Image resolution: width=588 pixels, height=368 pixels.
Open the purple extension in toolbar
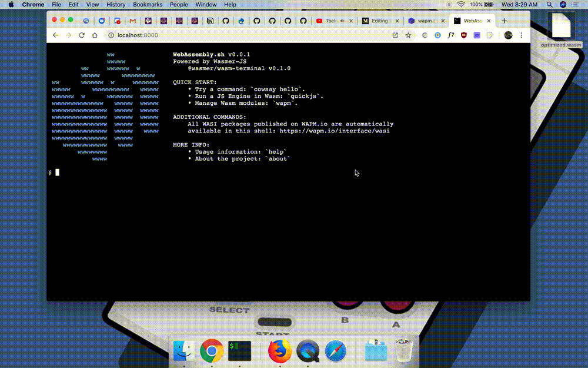click(x=477, y=35)
